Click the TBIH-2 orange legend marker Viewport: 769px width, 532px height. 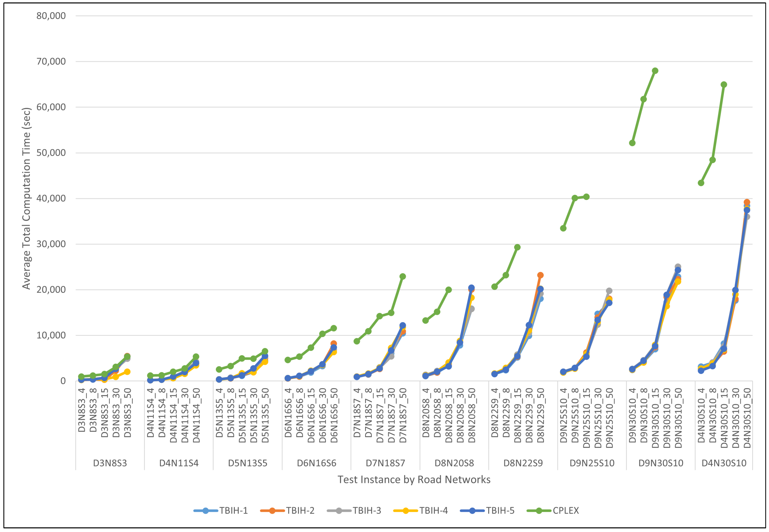coord(272,511)
